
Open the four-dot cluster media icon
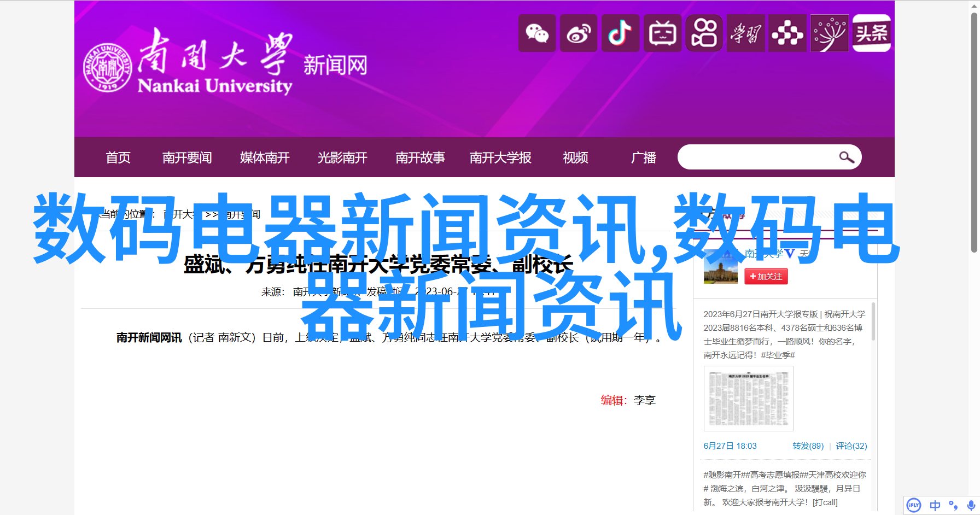[787, 33]
